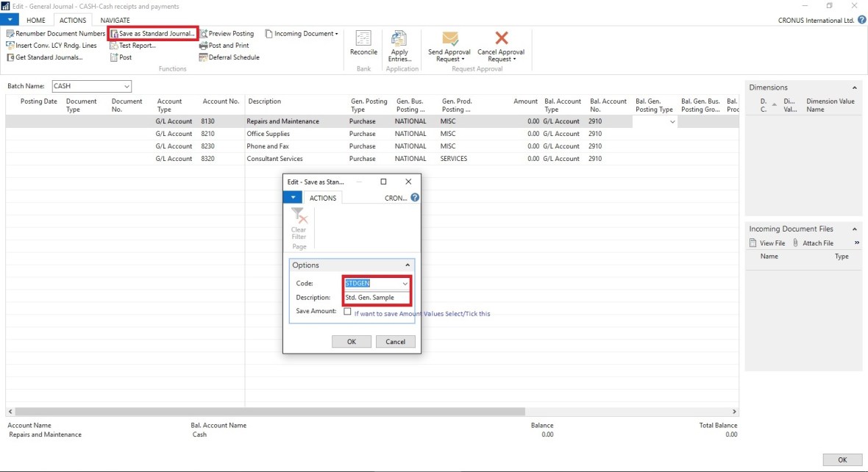868x472 pixels.
Task: Tick the Save Amount checkbox
Action: [x=347, y=312]
